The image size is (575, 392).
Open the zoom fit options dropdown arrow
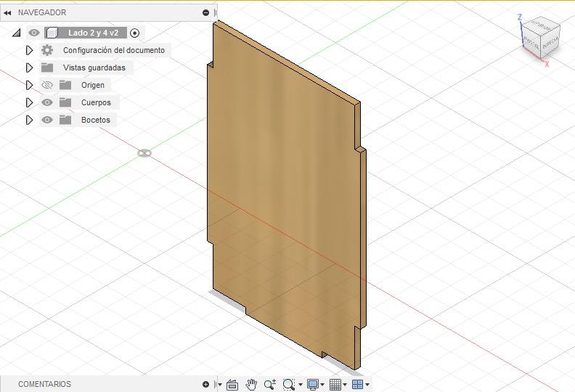click(x=301, y=385)
